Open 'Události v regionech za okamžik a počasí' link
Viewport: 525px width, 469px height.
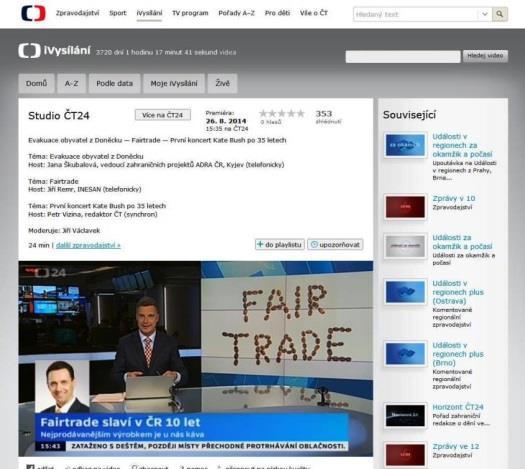[462, 145]
